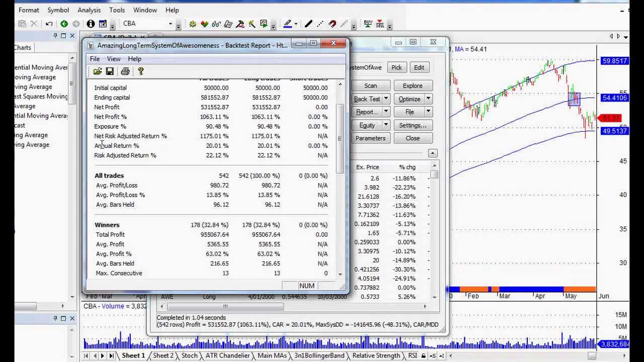644x362 pixels.
Task: Select the dotted line drawing tool
Action: (320, 24)
